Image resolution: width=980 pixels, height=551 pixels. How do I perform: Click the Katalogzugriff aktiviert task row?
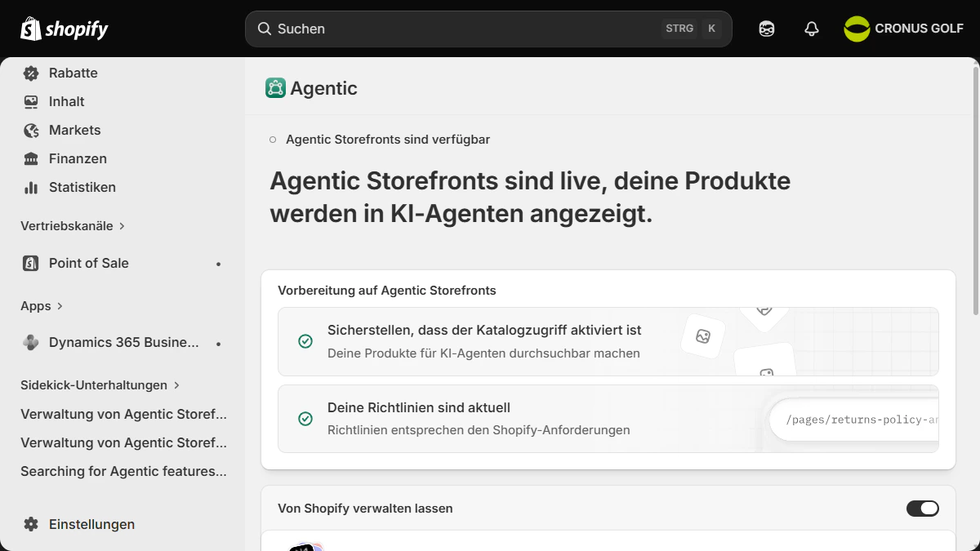pyautogui.click(x=608, y=341)
